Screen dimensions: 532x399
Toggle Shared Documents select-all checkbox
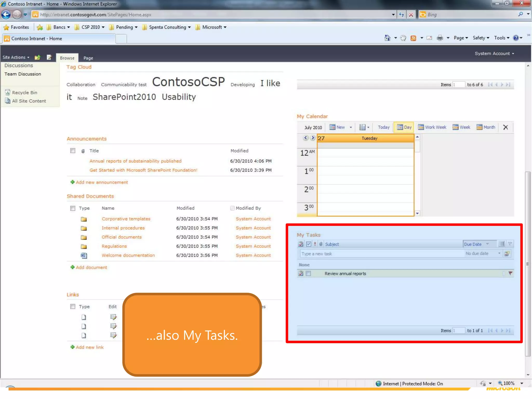pos(73,208)
